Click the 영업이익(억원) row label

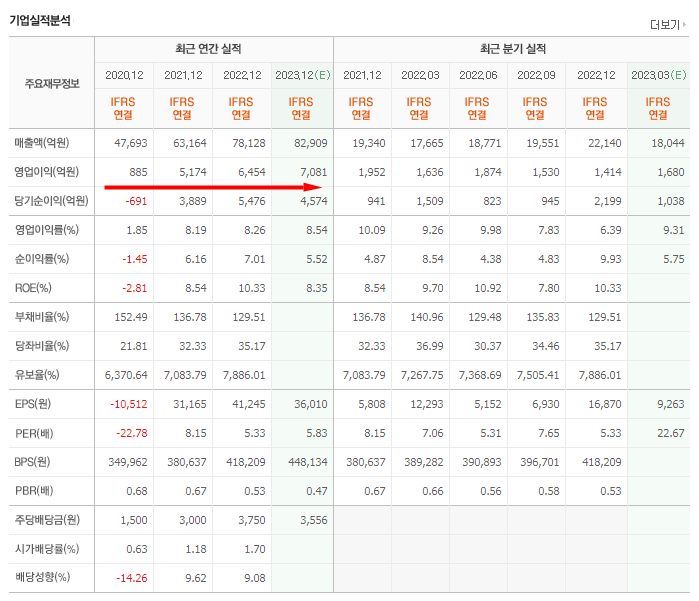click(46, 172)
